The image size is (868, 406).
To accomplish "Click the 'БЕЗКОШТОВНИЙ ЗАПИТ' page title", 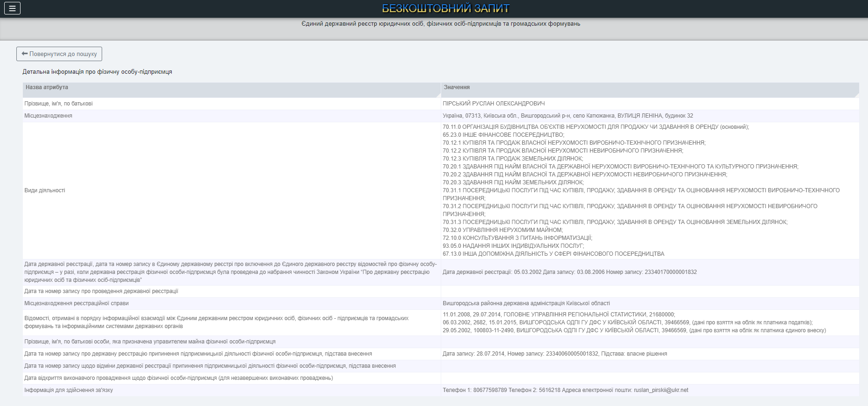I will [x=445, y=8].
